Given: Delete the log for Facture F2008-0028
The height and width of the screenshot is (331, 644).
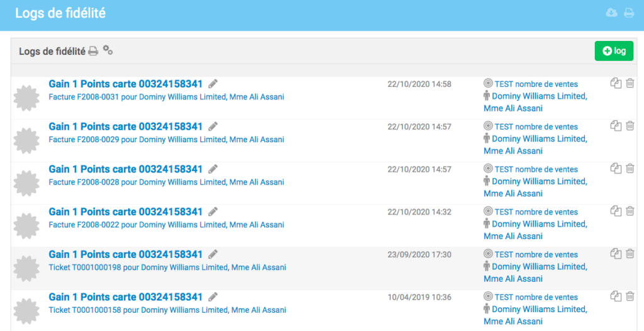Looking at the screenshot, I should point(630,168).
